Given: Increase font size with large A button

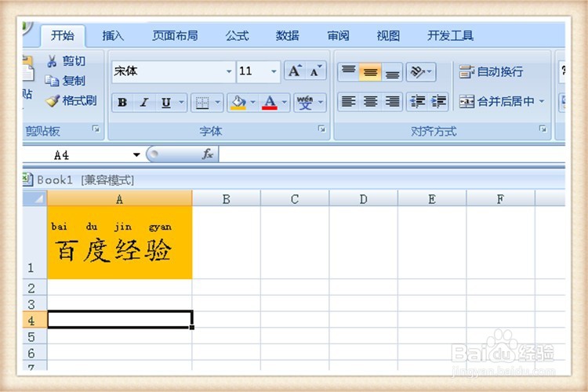Looking at the screenshot, I should tap(295, 71).
